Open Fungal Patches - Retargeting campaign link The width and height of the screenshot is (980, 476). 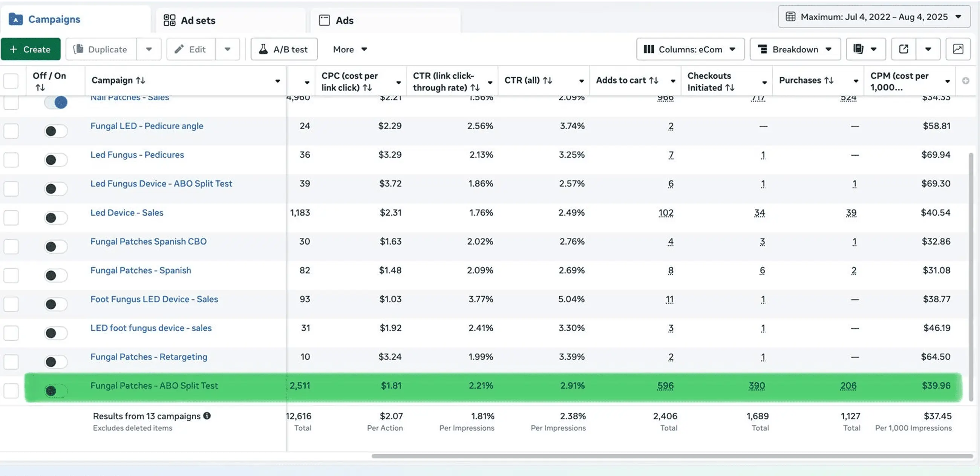point(149,357)
